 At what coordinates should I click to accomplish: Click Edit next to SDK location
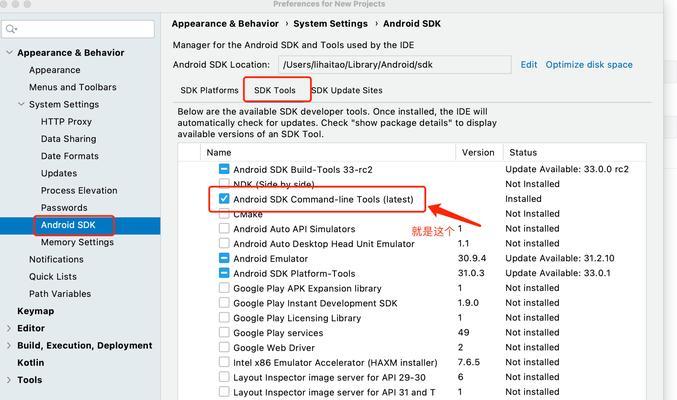pos(528,65)
